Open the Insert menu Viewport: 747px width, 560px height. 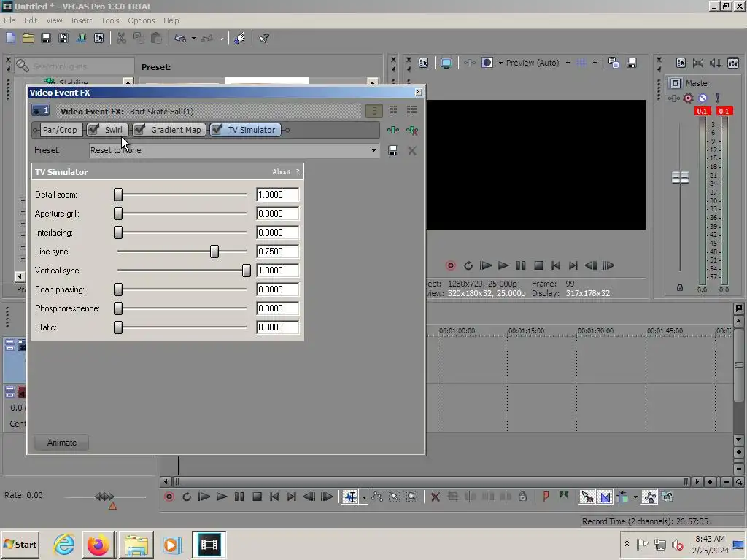click(x=82, y=20)
